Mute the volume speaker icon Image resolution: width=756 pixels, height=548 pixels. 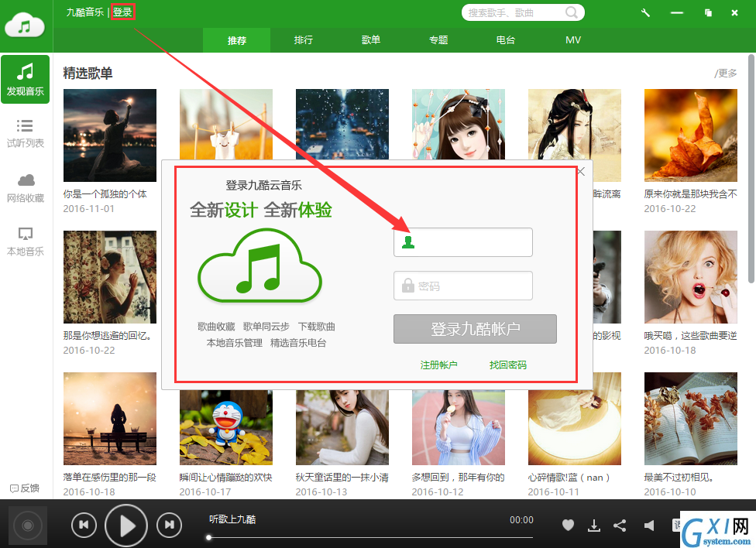coord(649,526)
